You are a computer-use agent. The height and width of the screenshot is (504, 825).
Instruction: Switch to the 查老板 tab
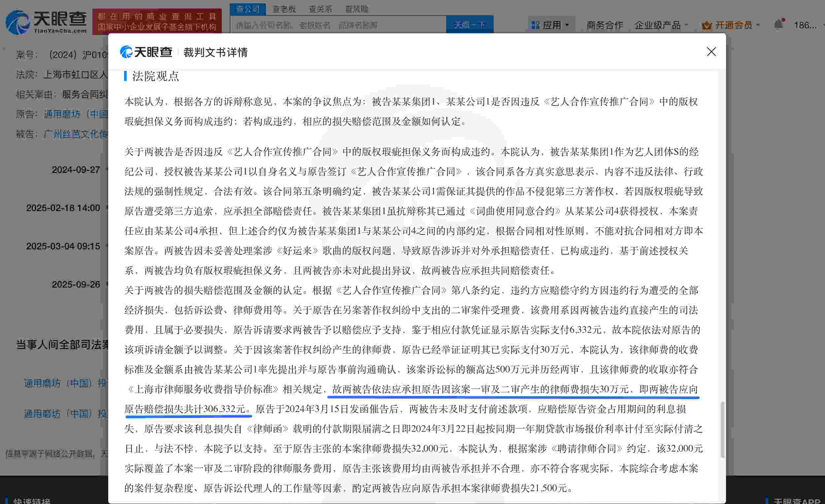(283, 9)
